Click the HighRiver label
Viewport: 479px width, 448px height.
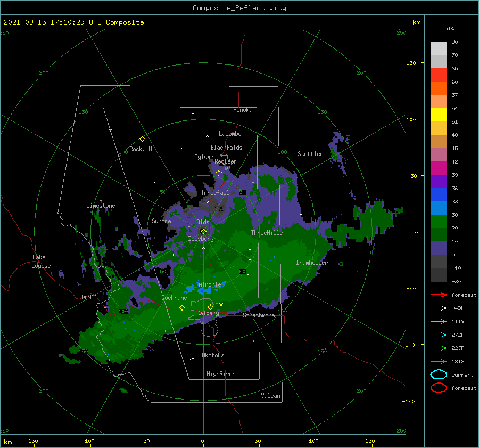coord(221,374)
